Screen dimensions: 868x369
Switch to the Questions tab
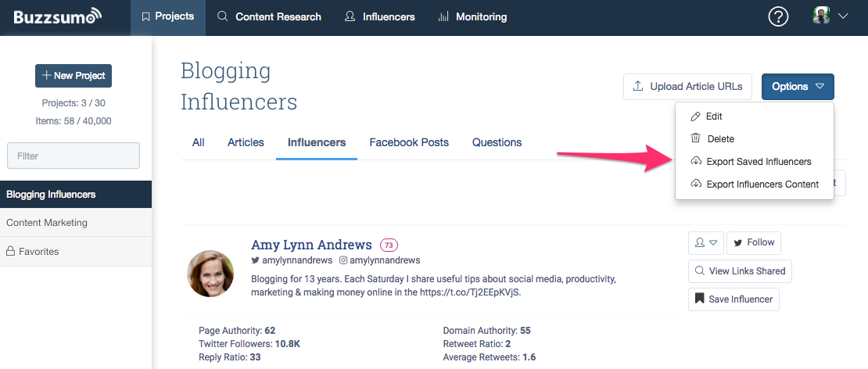497,143
